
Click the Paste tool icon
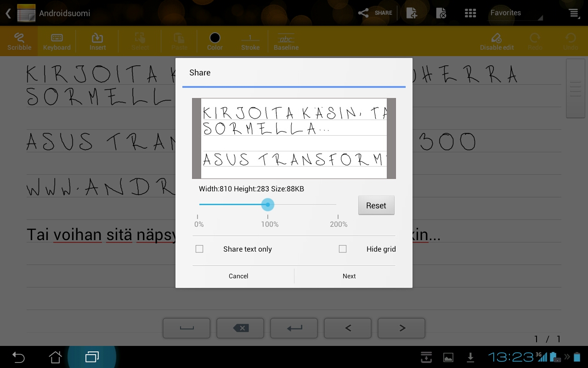click(179, 41)
